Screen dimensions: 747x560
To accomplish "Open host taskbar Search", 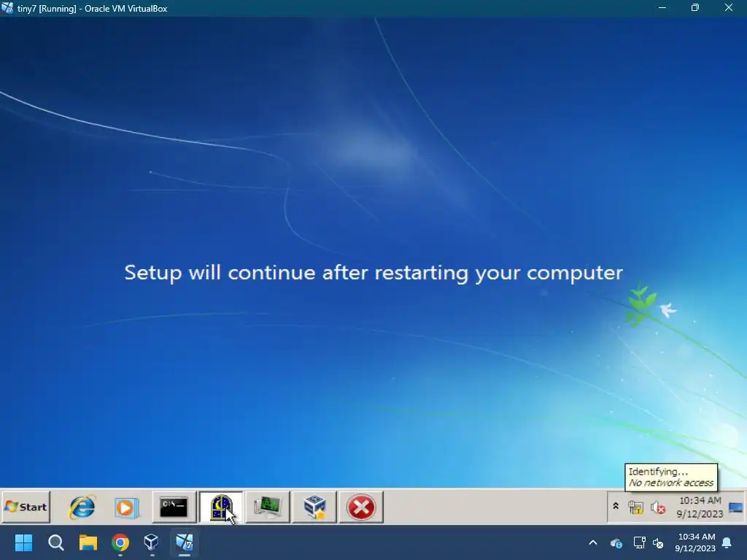I will tap(56, 542).
